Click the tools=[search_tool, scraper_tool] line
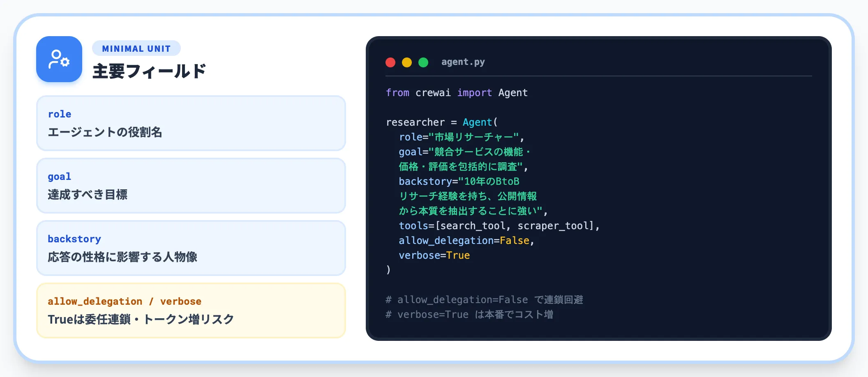 [x=499, y=226]
